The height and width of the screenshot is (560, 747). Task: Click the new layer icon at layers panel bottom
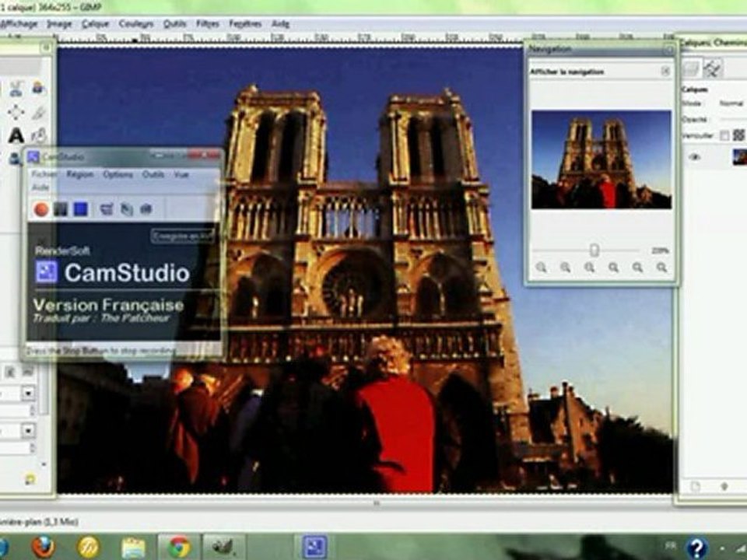coord(696,486)
